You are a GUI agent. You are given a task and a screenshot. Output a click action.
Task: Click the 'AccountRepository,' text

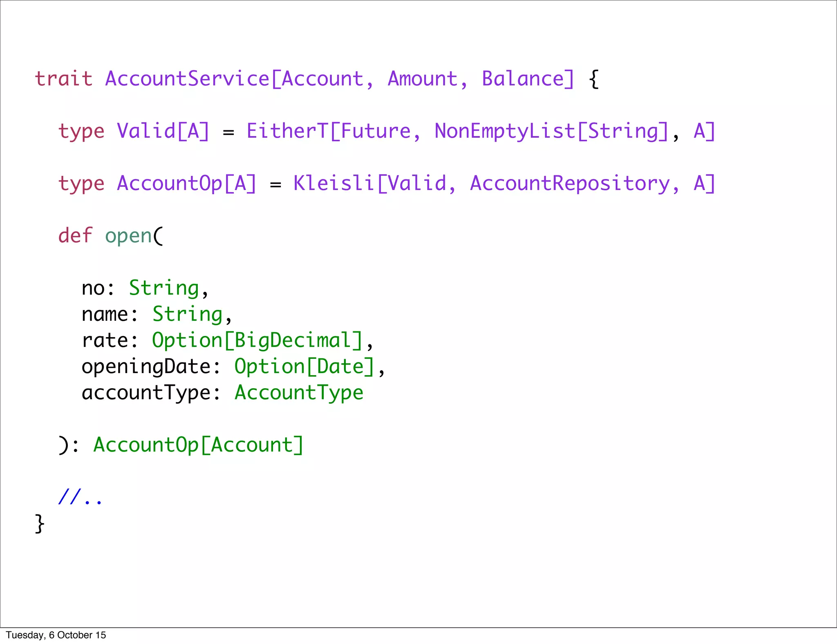click(x=575, y=183)
